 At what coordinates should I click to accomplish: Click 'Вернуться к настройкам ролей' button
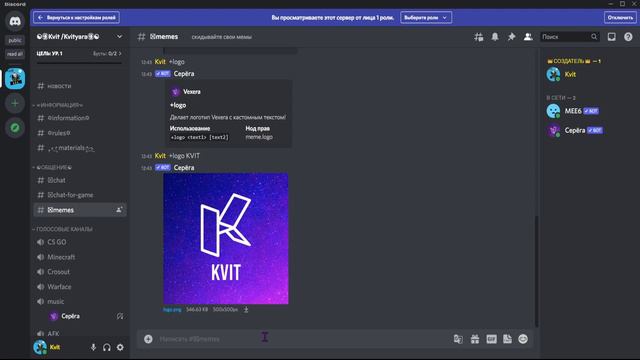coord(76,18)
